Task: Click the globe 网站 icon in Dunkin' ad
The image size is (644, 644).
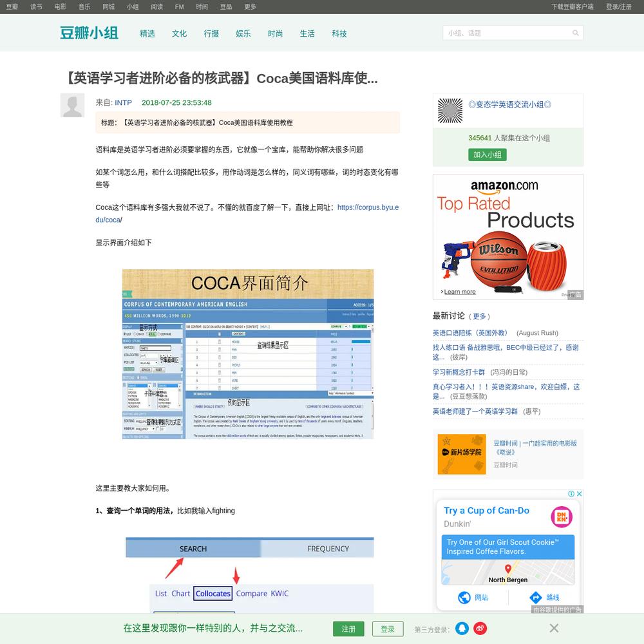Action: click(x=464, y=598)
